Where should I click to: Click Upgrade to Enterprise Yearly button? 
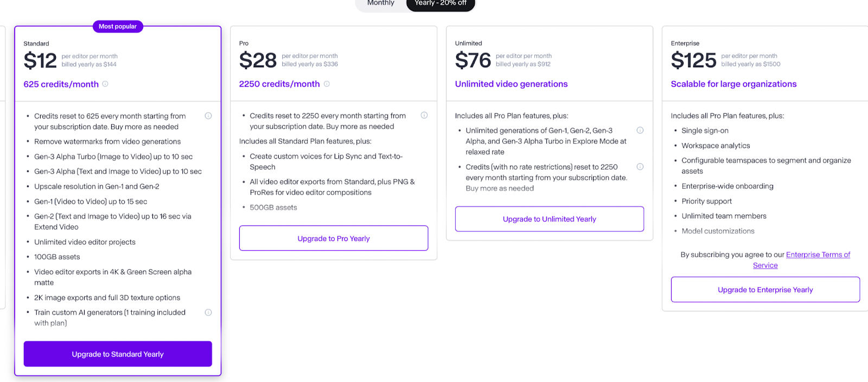[x=765, y=290]
